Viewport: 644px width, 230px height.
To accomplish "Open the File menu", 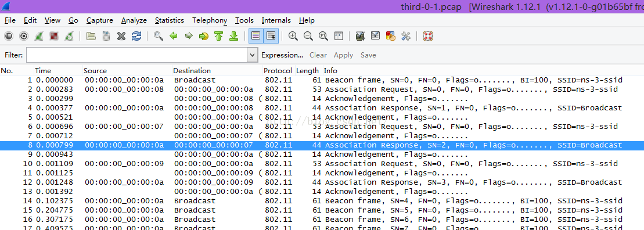I will coord(10,20).
